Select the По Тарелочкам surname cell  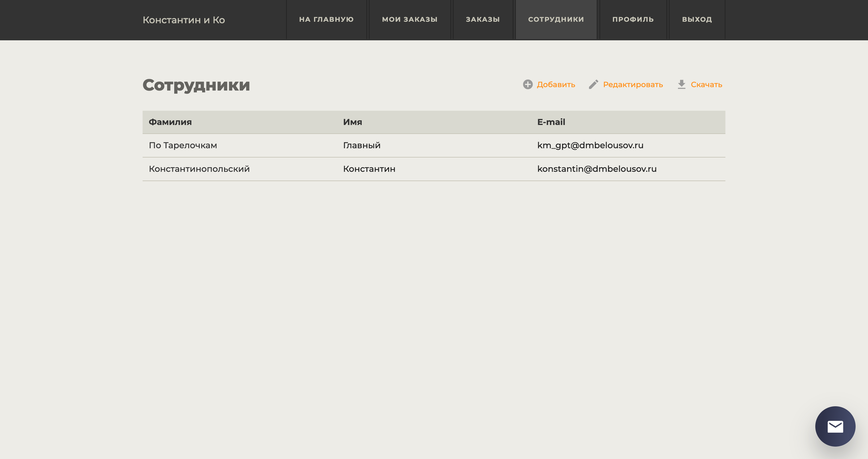coord(183,145)
